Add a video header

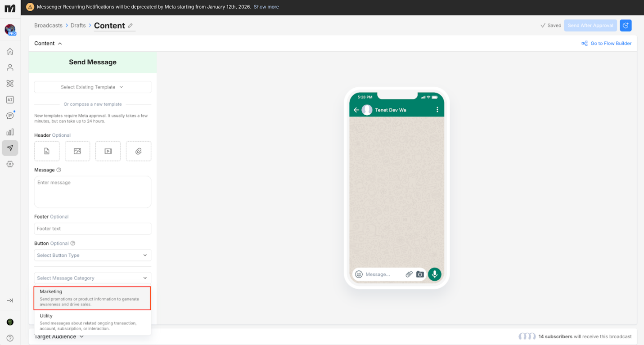108,151
